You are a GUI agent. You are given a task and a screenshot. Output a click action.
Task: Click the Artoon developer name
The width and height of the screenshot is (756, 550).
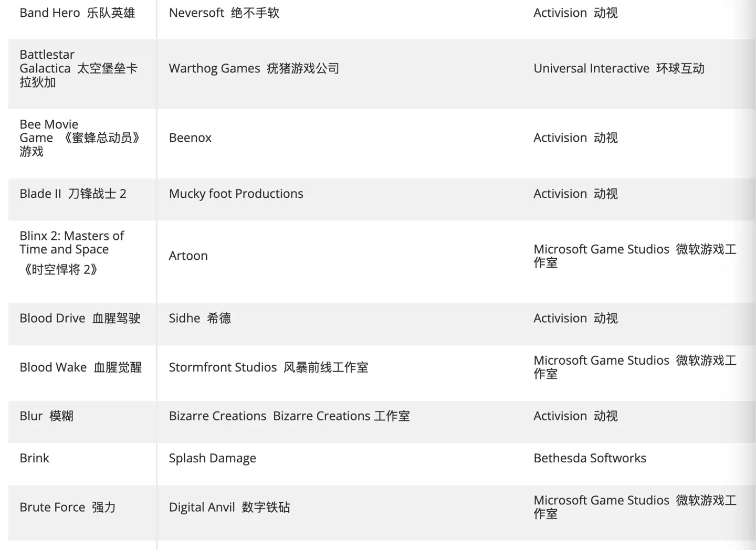(188, 256)
